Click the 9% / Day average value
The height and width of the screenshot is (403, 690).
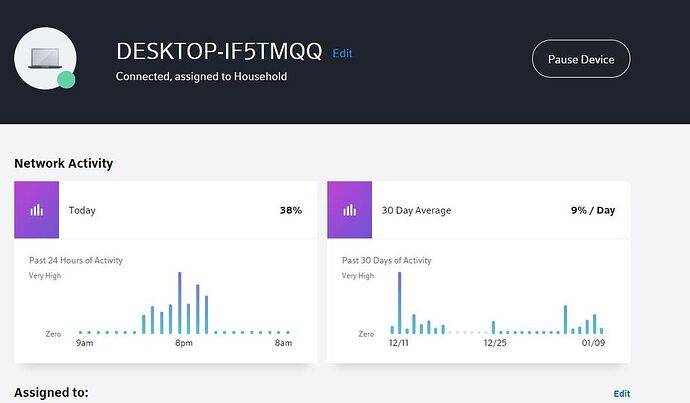coord(592,211)
